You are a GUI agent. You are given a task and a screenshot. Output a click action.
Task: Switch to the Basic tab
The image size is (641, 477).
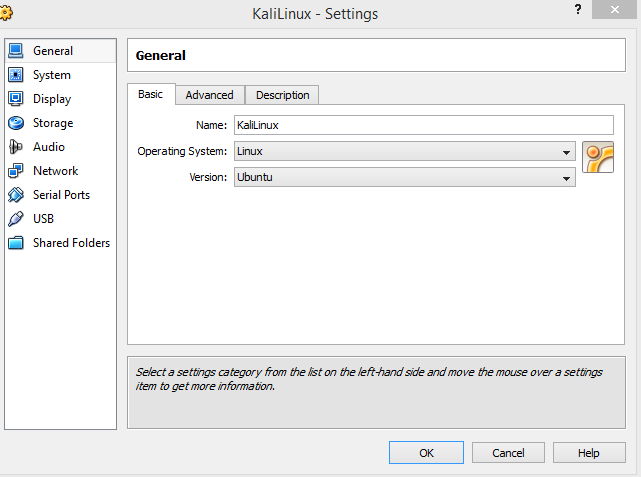tap(151, 94)
